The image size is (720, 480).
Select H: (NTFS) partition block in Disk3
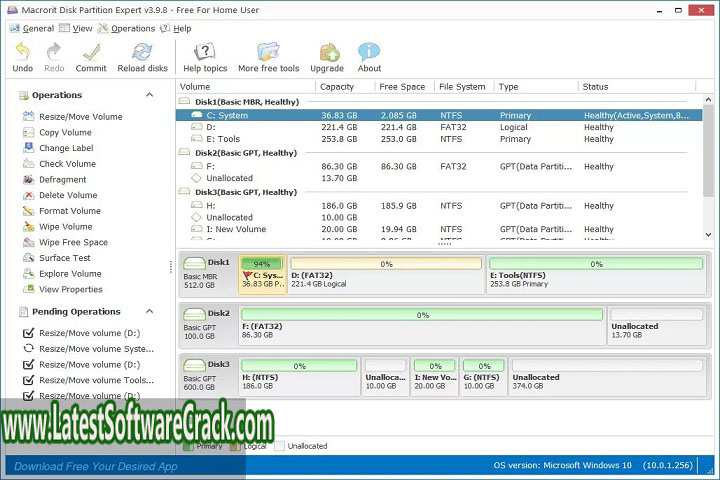299,376
